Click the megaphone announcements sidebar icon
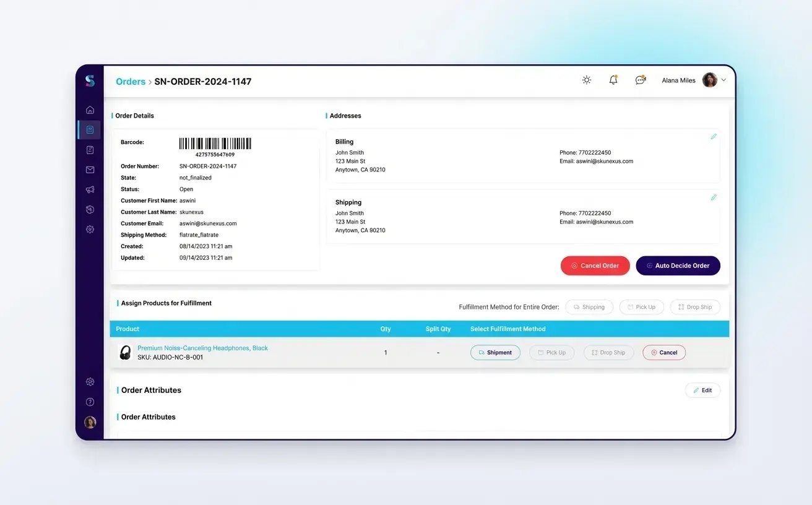Viewport: 812px width, 505px height. click(x=90, y=190)
